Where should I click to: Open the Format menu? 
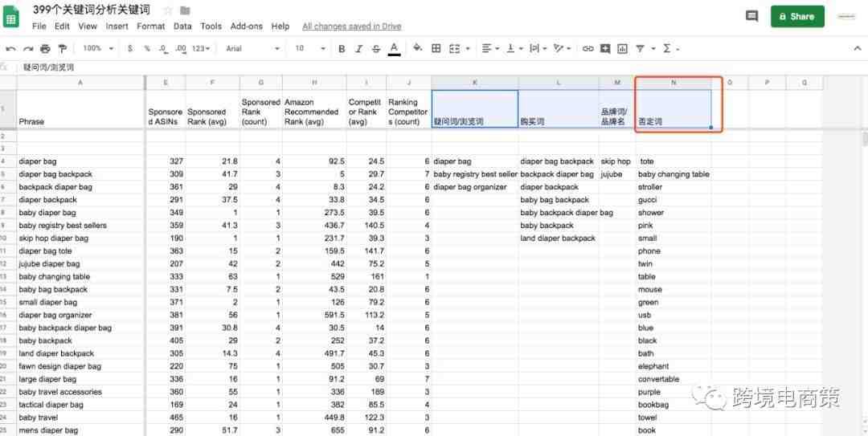click(x=150, y=26)
